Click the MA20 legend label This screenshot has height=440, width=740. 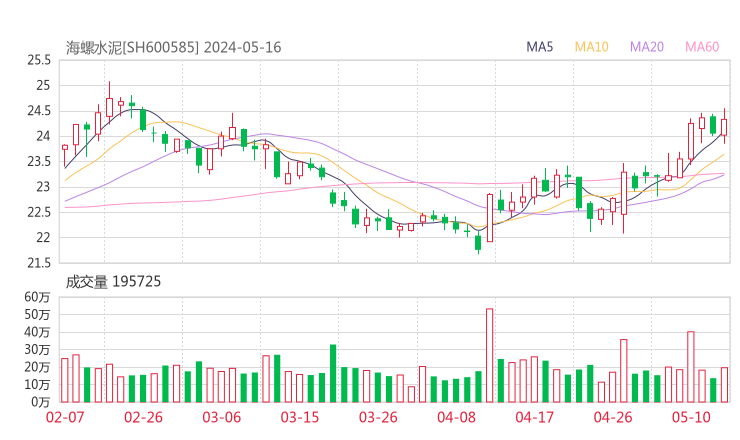tap(647, 47)
